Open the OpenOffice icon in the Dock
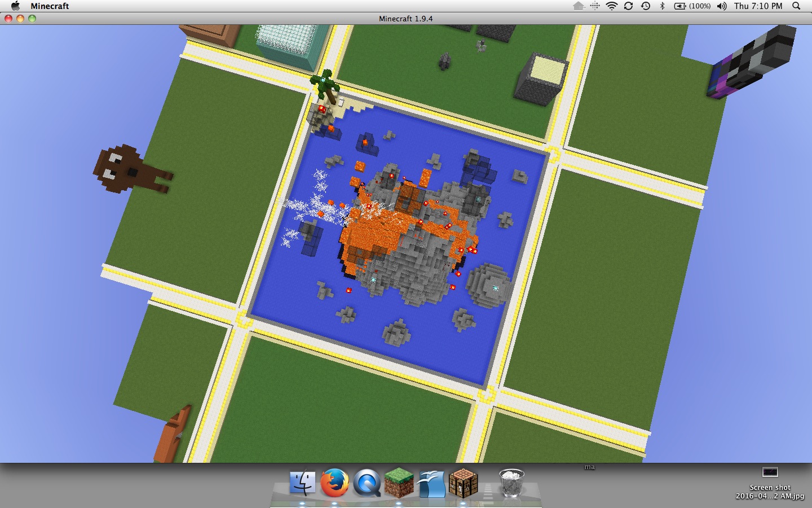This screenshot has height=508, width=812. click(431, 484)
